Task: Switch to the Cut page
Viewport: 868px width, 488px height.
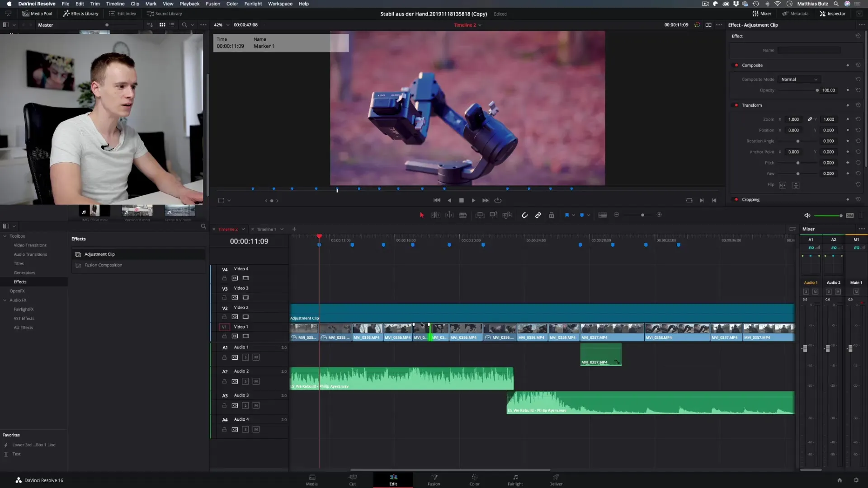Action: click(x=353, y=480)
